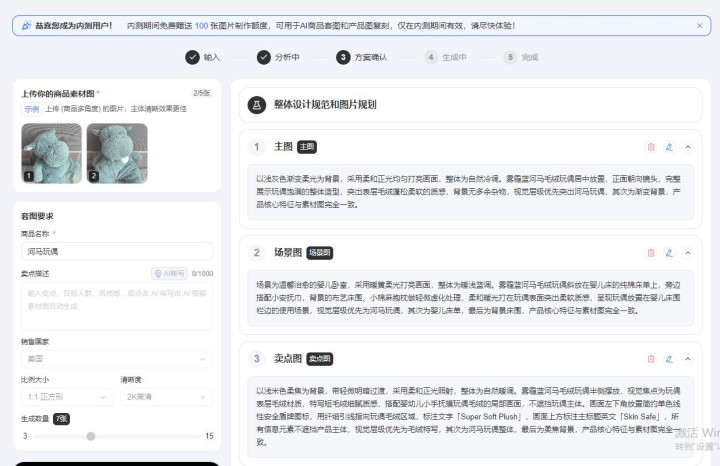Click the trash icon for 场景图

[x=651, y=253]
